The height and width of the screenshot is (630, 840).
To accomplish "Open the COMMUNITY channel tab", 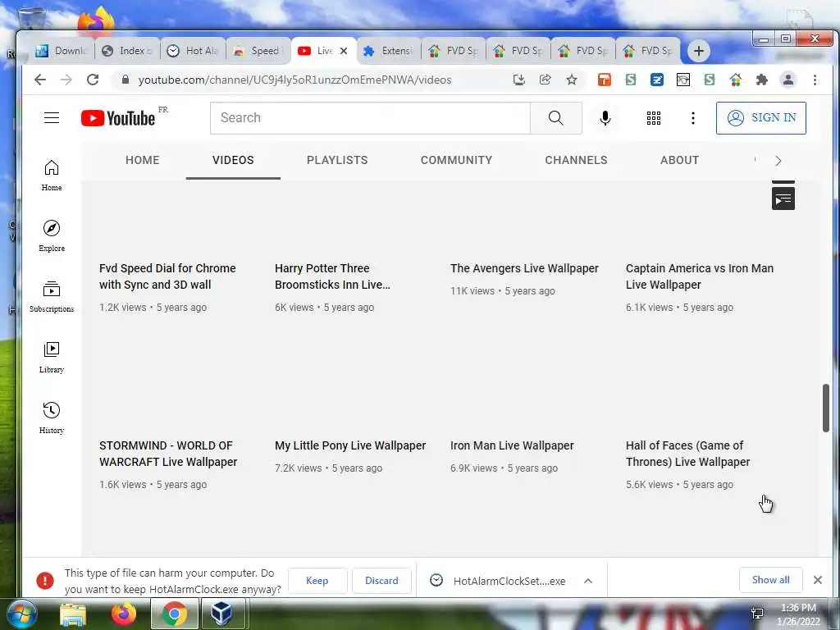I will click(456, 160).
